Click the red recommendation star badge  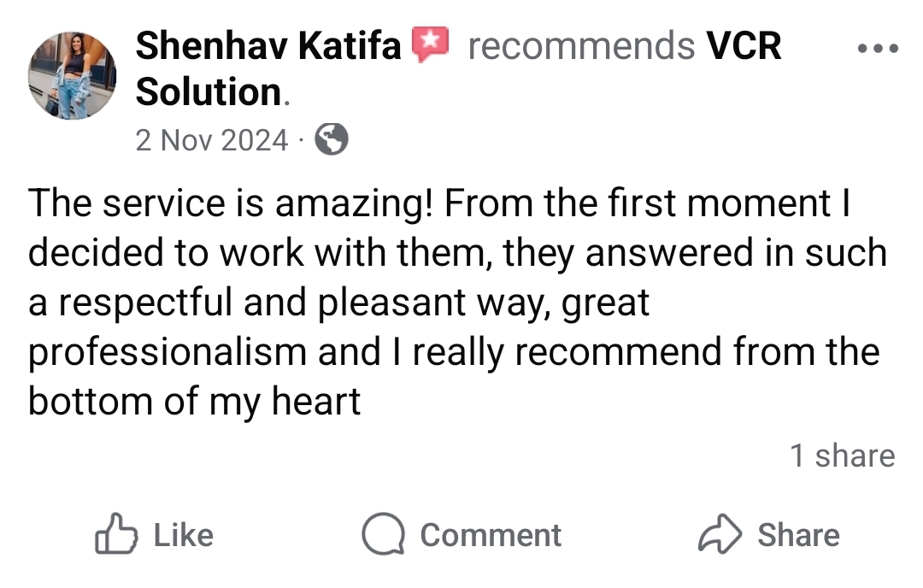point(431,44)
